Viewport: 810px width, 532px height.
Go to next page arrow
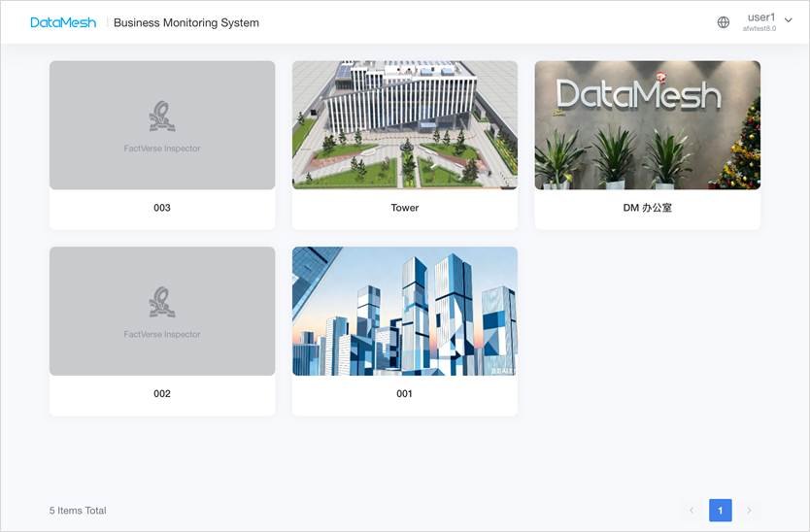(749, 511)
